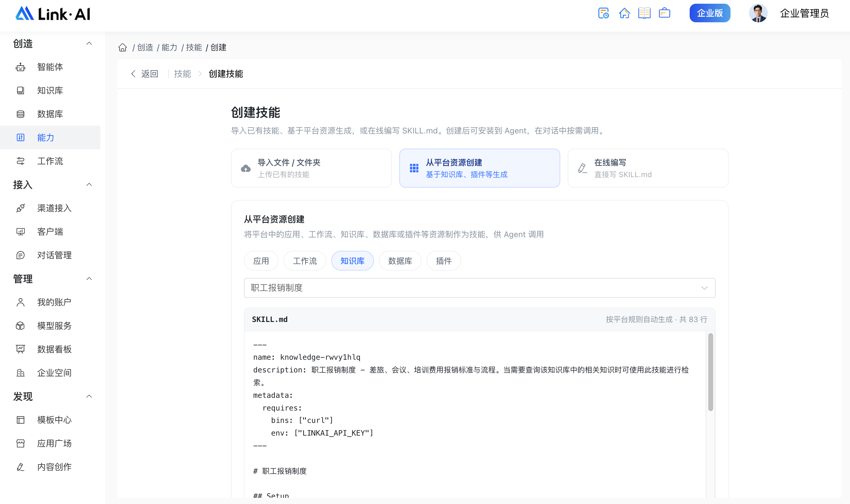
Task: Click the 内容创作 pencil icon
Action: tap(20, 467)
